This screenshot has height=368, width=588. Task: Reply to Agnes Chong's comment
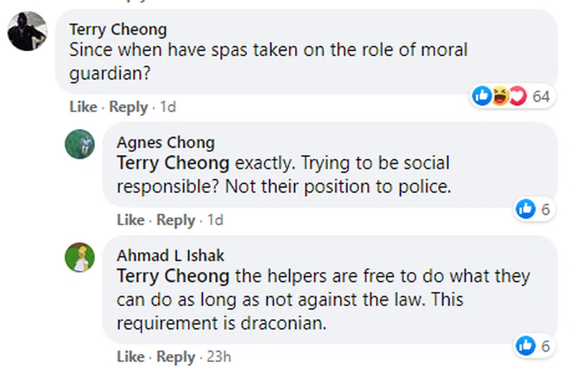point(176,220)
